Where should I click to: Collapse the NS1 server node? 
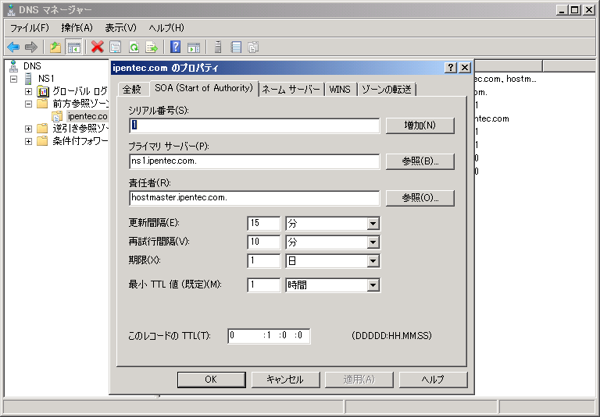tap(14, 79)
